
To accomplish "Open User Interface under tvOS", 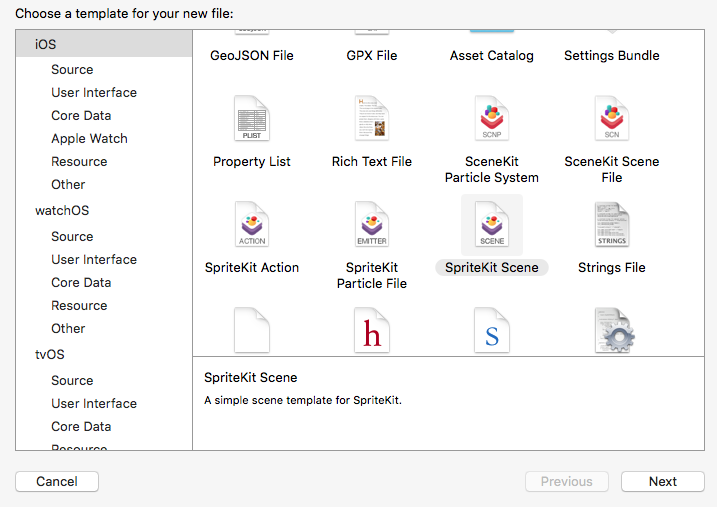I will pyautogui.click(x=94, y=403).
